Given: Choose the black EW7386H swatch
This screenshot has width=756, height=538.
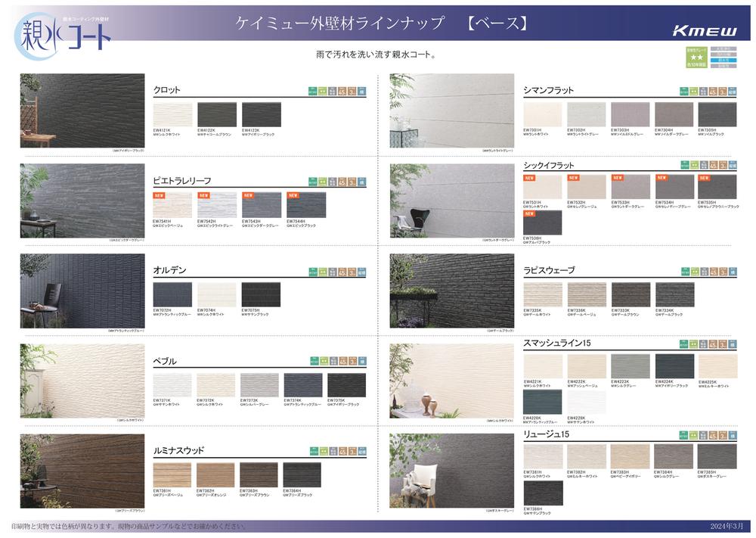Looking at the screenshot, I should coord(543,493).
